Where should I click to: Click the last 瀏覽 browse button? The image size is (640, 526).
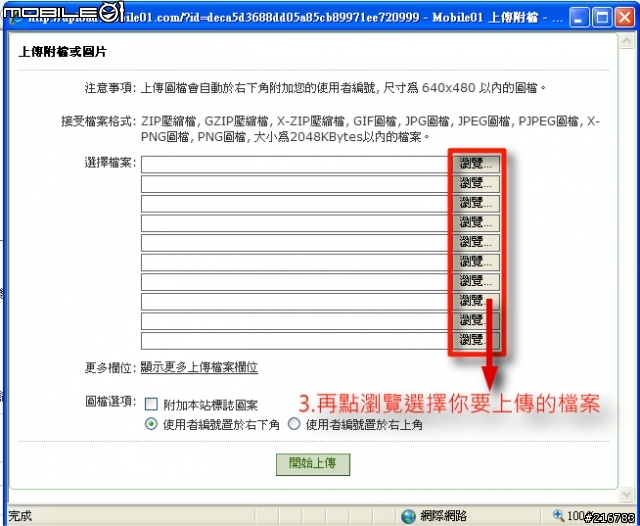pos(476,340)
